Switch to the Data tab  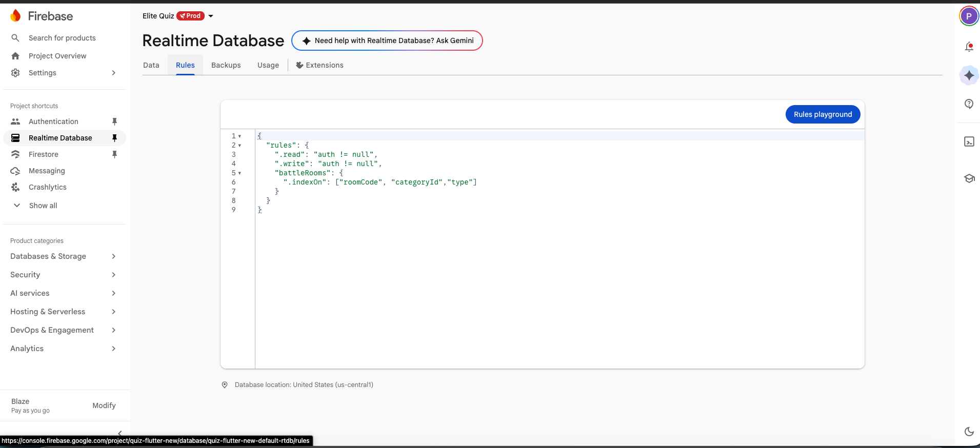(151, 65)
